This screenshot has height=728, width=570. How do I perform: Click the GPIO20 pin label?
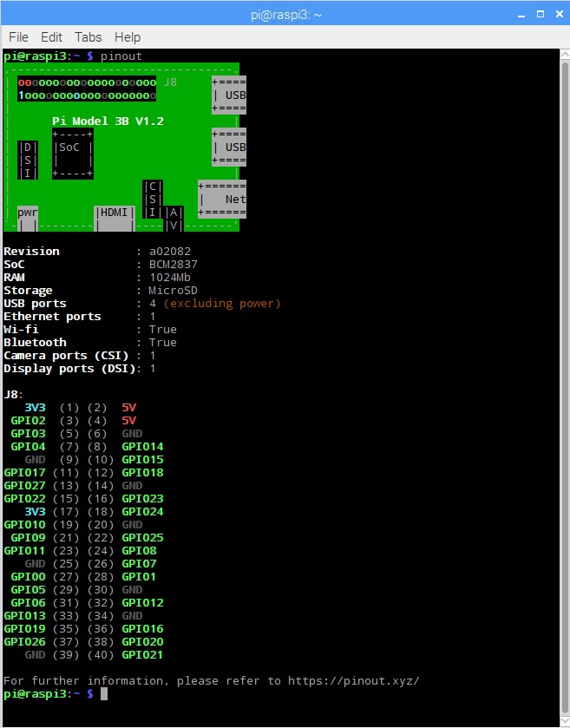point(142,641)
